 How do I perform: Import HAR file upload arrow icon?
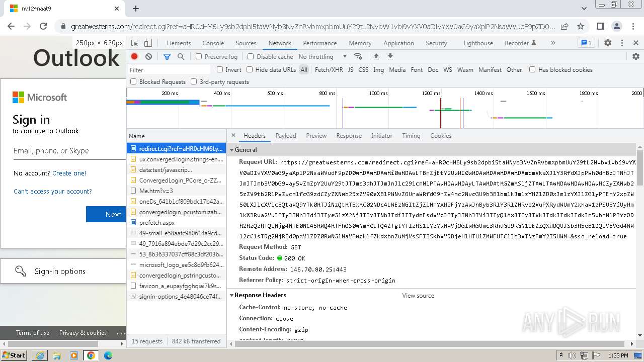tap(376, 56)
